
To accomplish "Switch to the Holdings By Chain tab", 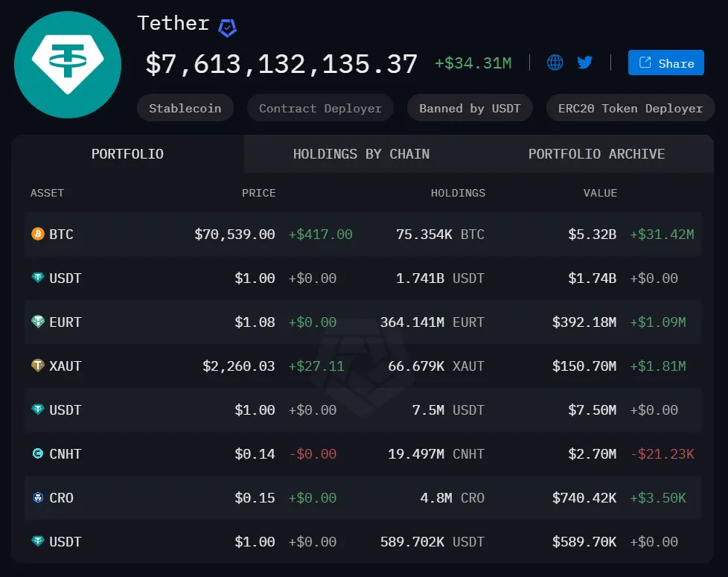I will (x=361, y=154).
